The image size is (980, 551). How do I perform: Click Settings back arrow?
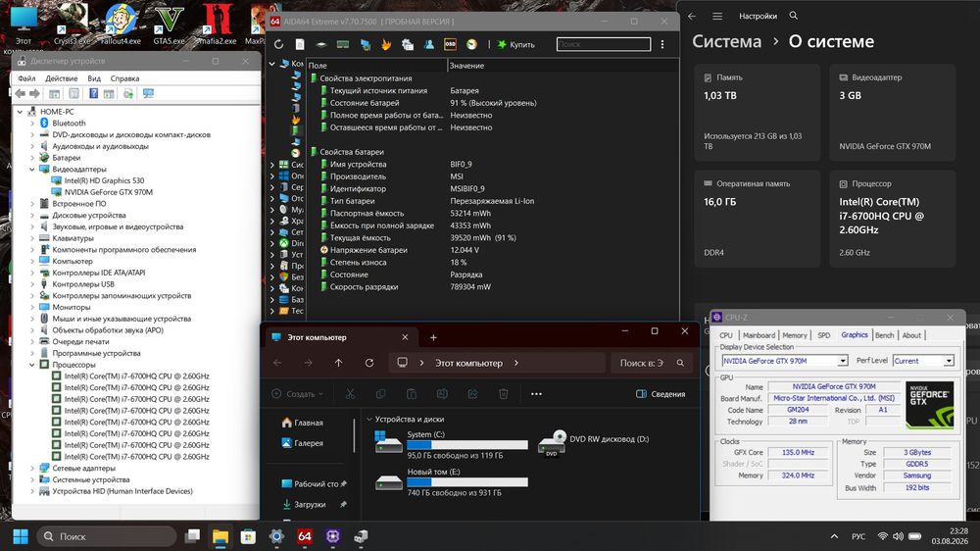point(692,16)
